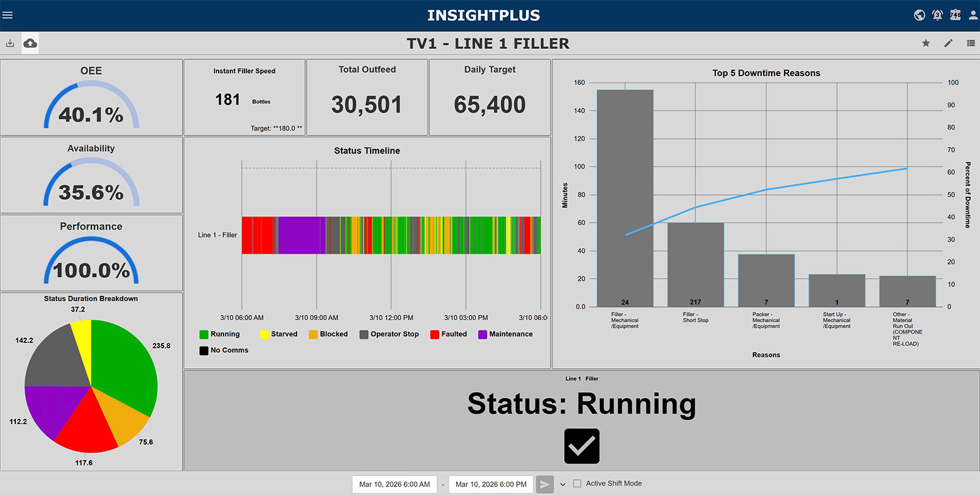
Task: Click the send button to apply dates
Action: click(x=545, y=485)
